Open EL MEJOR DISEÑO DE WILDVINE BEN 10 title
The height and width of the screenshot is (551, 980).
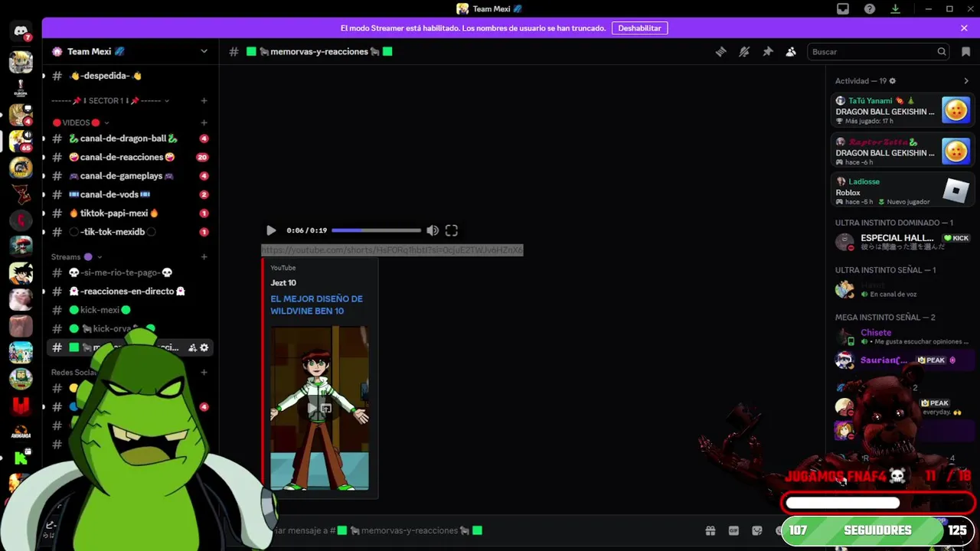316,305
